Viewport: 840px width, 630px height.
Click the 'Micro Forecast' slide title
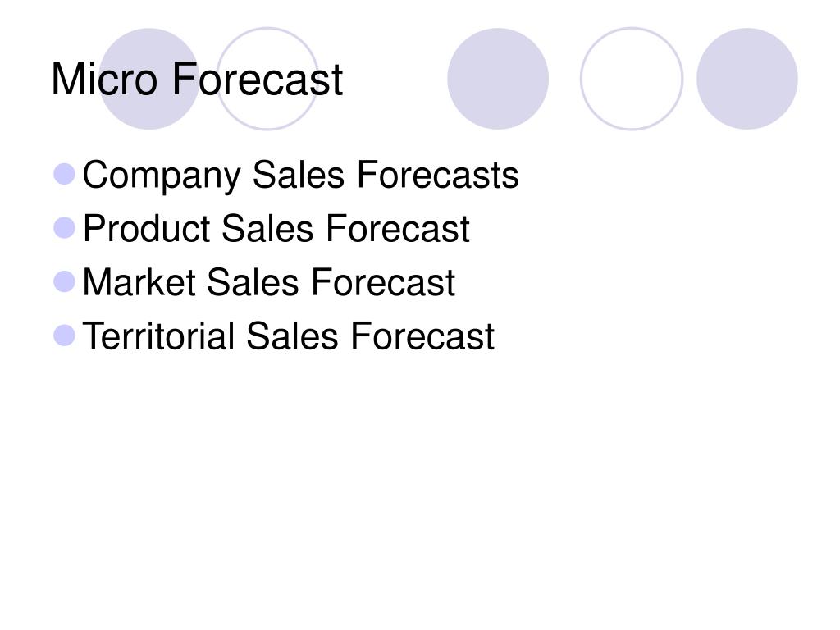pyautogui.click(x=197, y=80)
